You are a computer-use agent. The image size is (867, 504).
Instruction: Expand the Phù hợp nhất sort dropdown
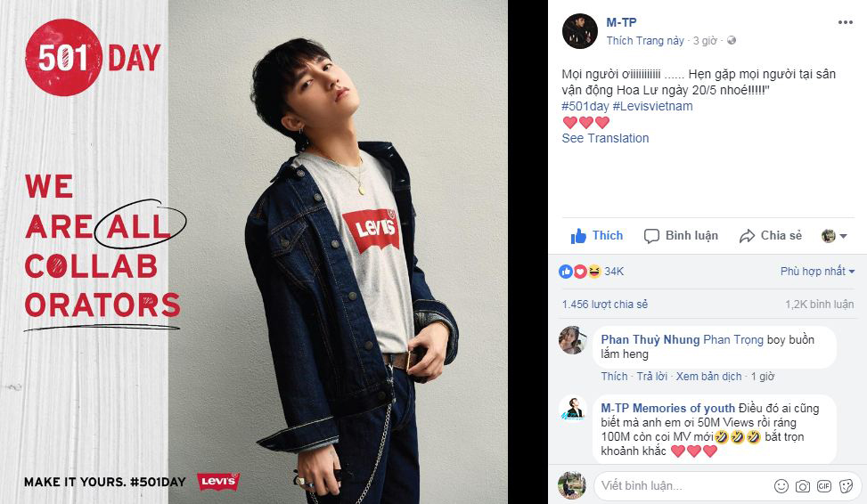(817, 272)
